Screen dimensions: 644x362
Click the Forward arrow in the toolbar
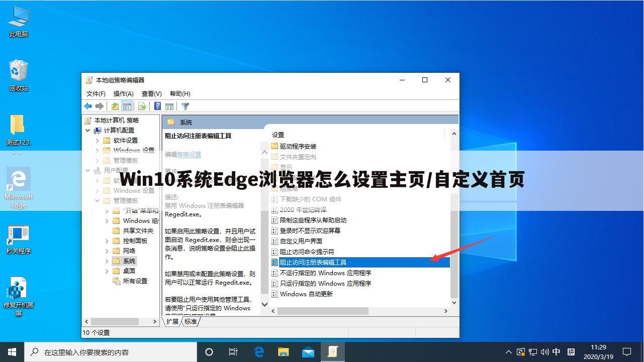point(100,106)
